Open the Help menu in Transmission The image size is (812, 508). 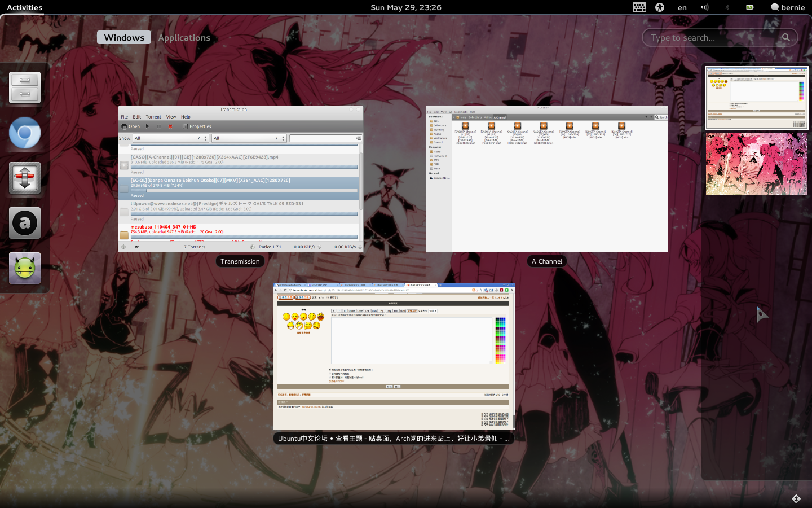coord(186,117)
